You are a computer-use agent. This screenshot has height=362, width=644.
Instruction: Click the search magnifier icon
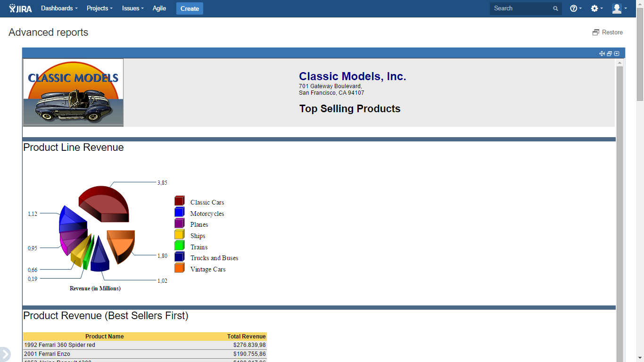(556, 8)
